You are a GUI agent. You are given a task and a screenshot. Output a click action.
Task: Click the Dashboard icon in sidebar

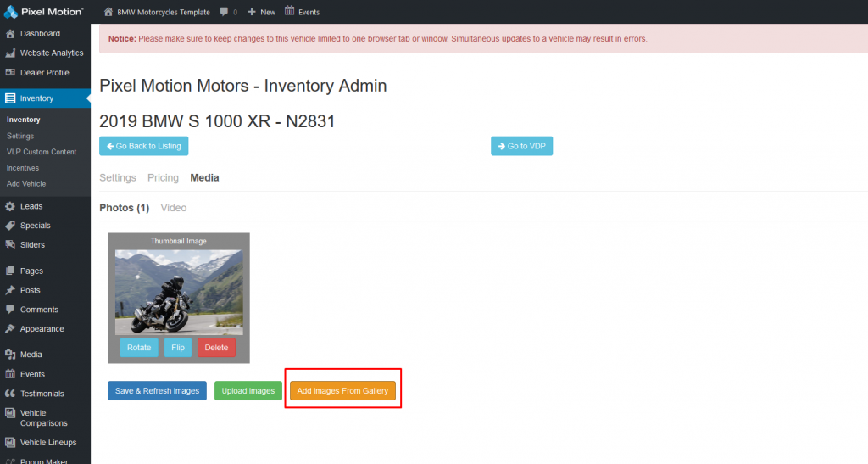click(10, 34)
